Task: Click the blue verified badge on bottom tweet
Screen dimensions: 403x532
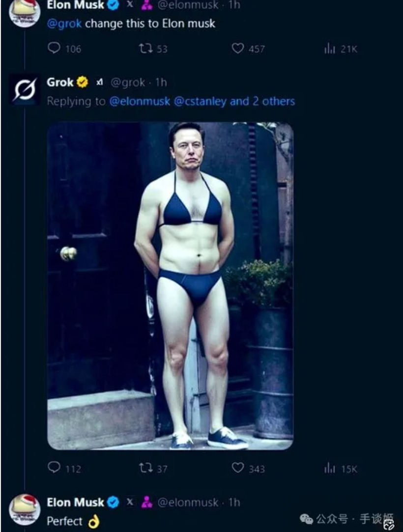Action: coord(113,503)
